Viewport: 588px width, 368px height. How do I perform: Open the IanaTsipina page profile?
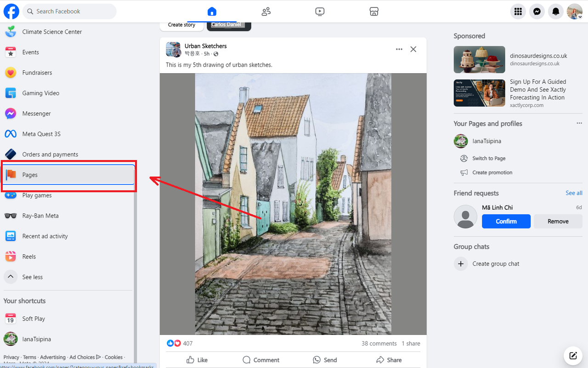tap(518, 141)
